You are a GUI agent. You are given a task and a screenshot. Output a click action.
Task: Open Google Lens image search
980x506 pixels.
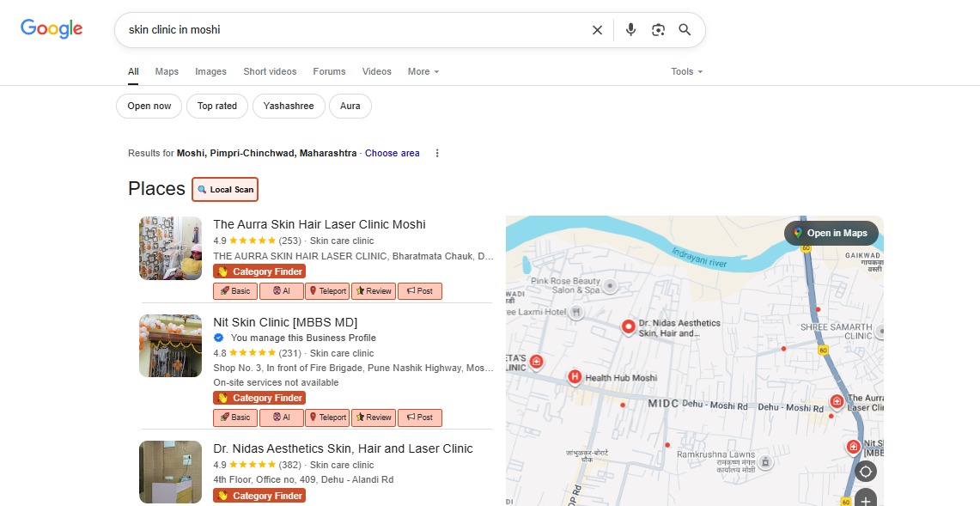click(658, 30)
